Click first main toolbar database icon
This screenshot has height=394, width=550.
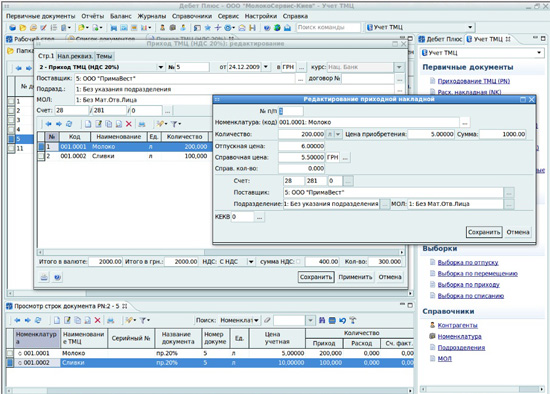tap(13, 27)
